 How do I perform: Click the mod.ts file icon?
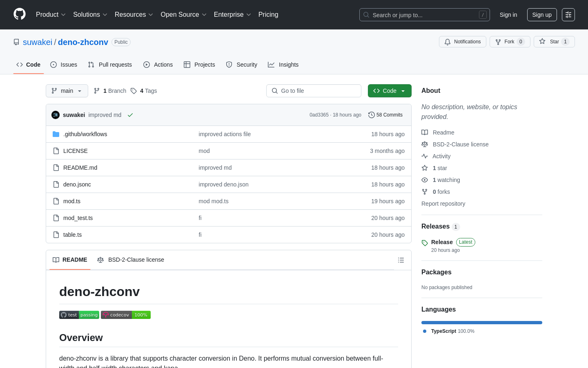pos(56,201)
